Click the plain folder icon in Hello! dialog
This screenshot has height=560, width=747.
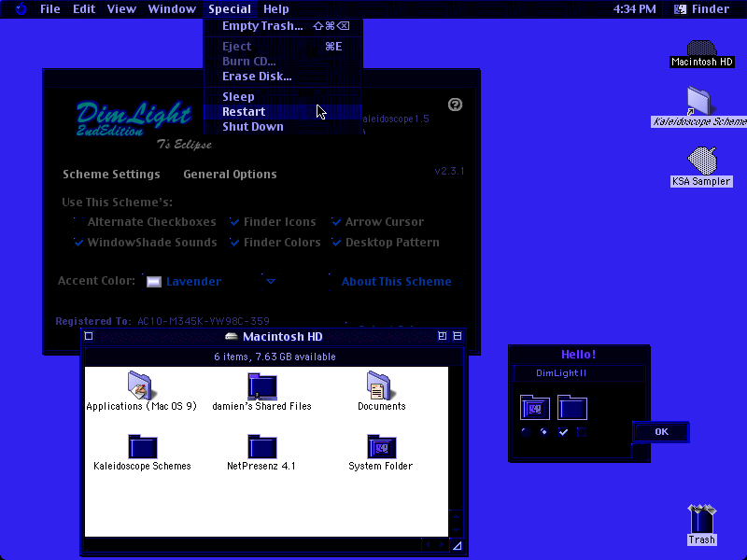coord(571,408)
